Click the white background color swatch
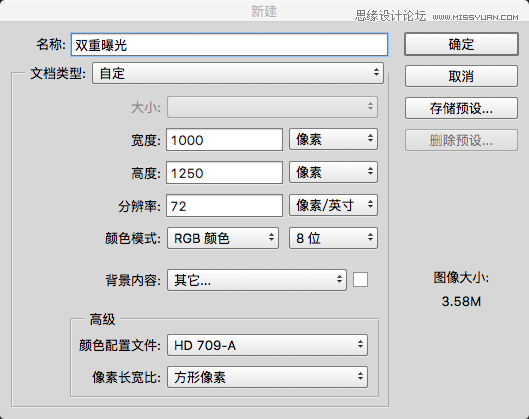 (x=360, y=280)
